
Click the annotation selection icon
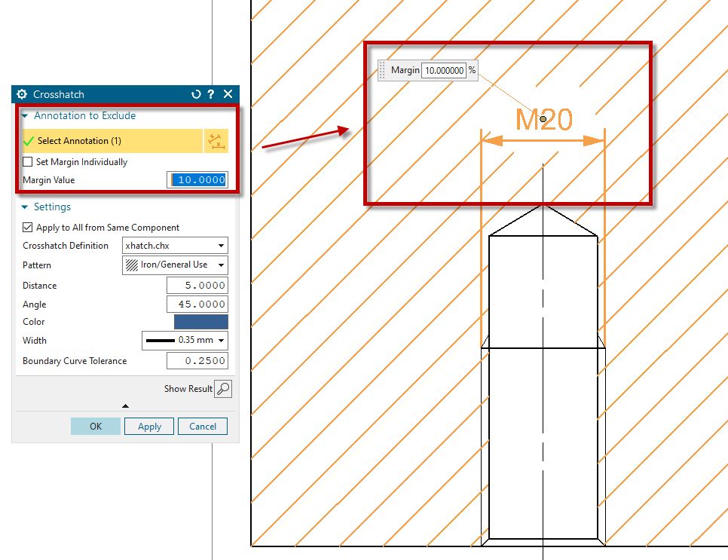click(216, 141)
